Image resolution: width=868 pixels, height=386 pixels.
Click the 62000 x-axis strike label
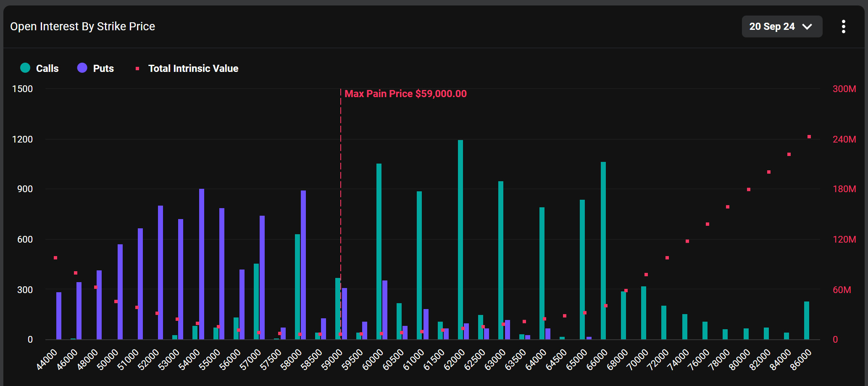tap(454, 360)
